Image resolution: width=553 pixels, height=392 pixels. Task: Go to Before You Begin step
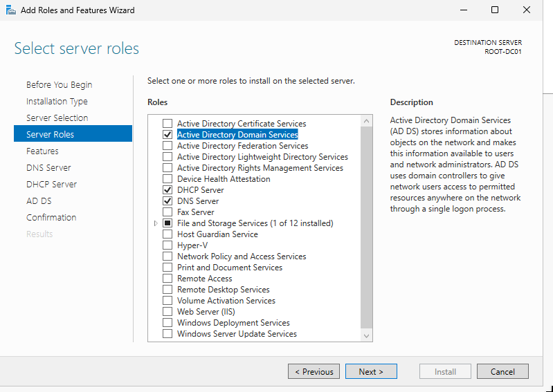point(60,85)
